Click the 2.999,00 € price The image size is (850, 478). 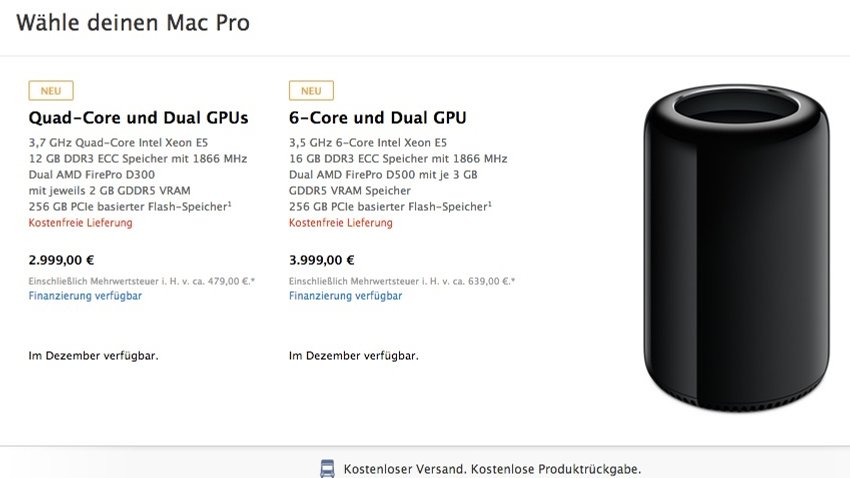click(x=61, y=260)
